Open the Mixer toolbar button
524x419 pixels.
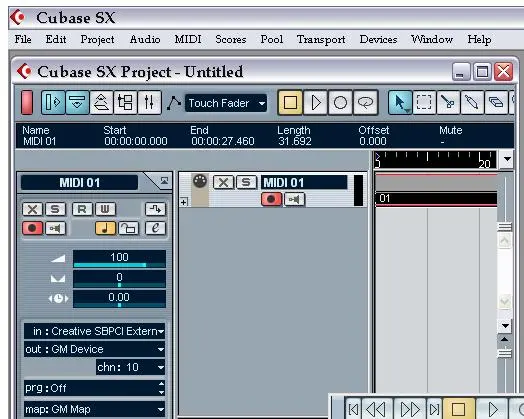(149, 102)
